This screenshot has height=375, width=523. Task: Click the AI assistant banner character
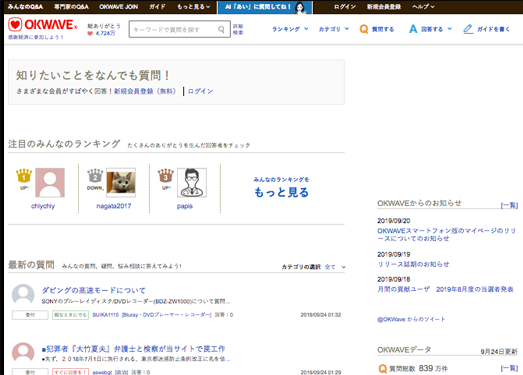click(300, 8)
